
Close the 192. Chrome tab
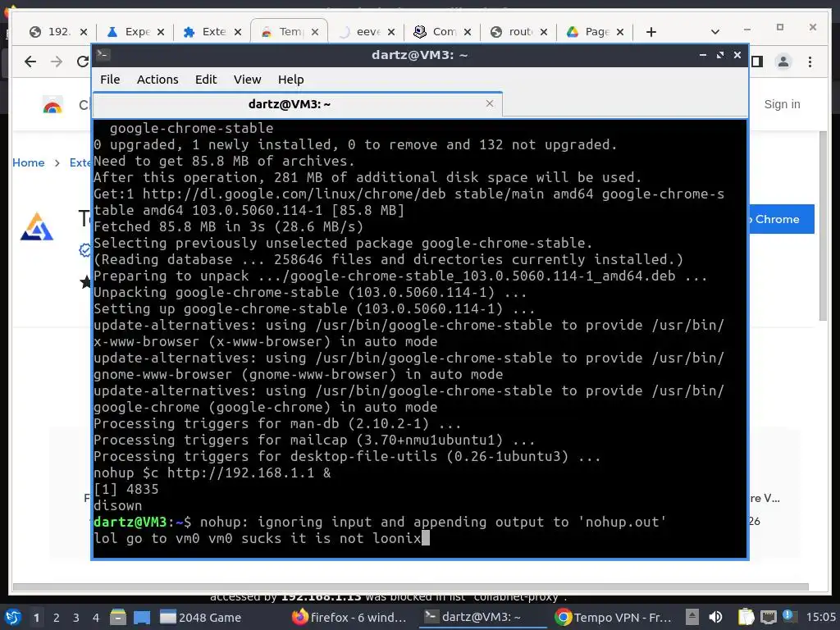click(x=84, y=32)
